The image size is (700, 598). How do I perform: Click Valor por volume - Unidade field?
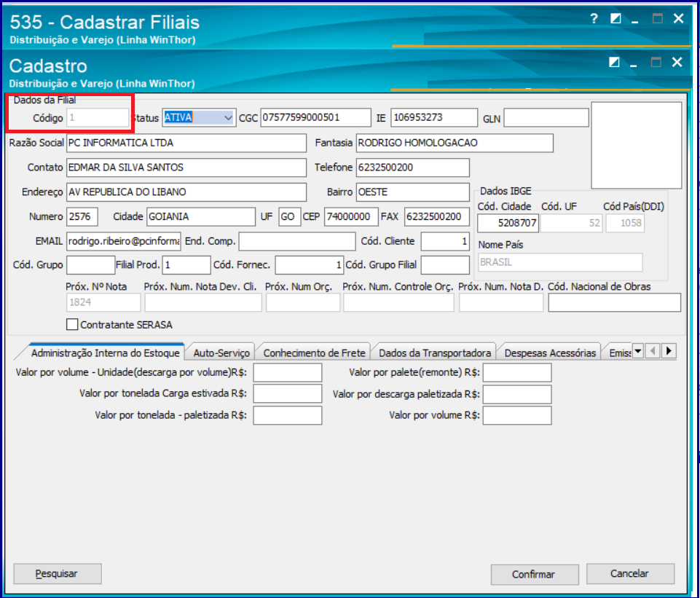coord(288,373)
